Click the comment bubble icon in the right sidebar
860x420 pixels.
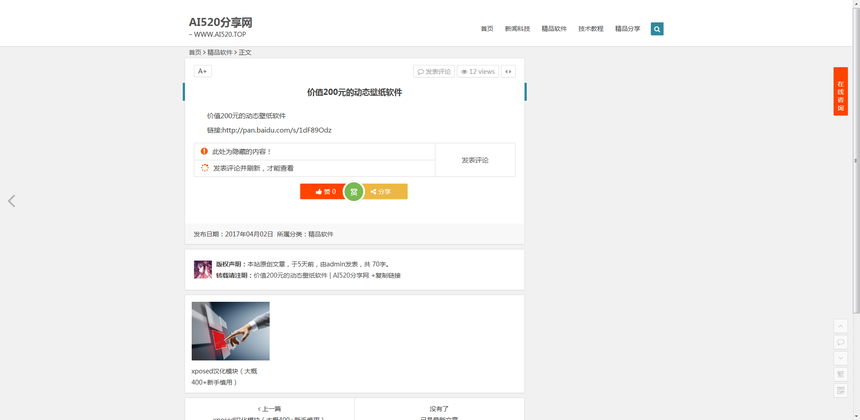click(840, 342)
